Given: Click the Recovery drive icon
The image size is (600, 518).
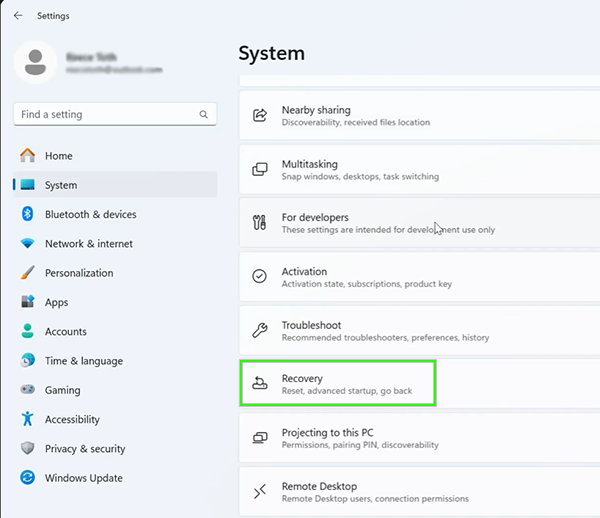Looking at the screenshot, I should coord(260,383).
